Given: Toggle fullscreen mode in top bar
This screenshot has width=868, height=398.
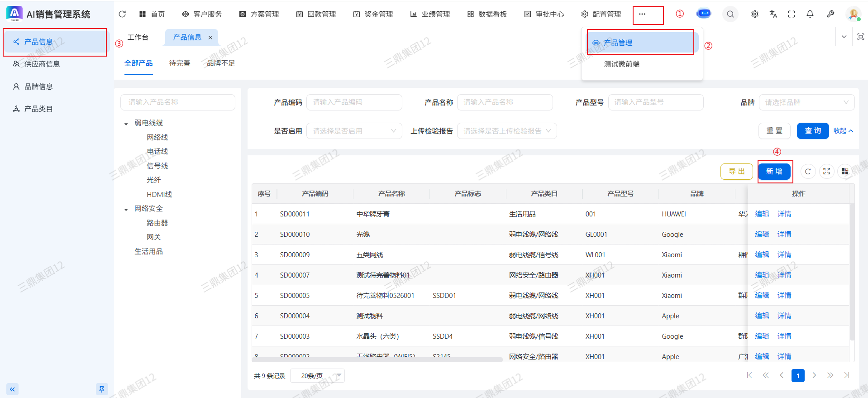Looking at the screenshot, I should (x=791, y=14).
